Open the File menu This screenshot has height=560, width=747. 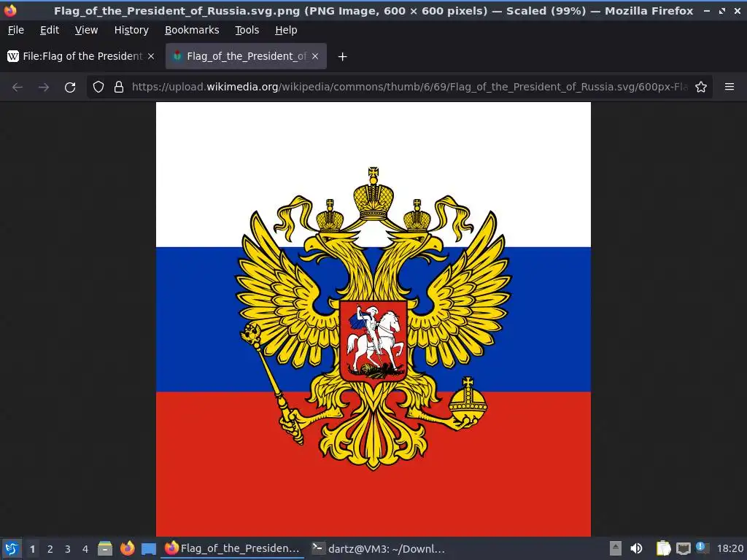16,30
